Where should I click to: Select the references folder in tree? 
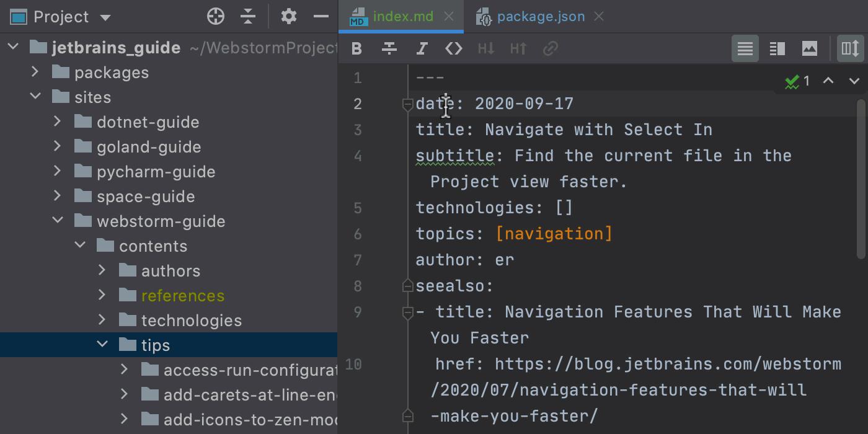(x=182, y=296)
